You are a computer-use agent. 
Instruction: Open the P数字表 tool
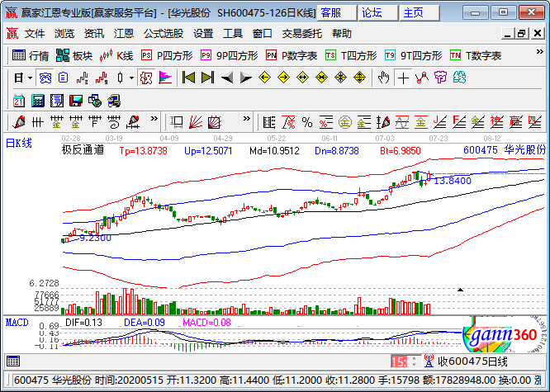pos(292,55)
